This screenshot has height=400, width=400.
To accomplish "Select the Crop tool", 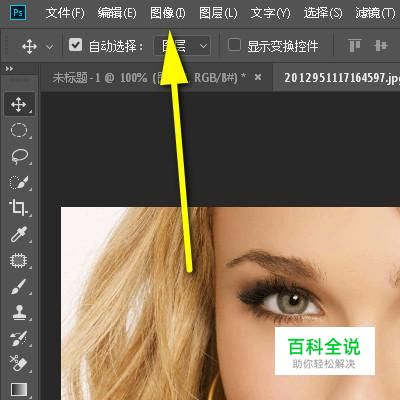I will pyautogui.click(x=19, y=208).
